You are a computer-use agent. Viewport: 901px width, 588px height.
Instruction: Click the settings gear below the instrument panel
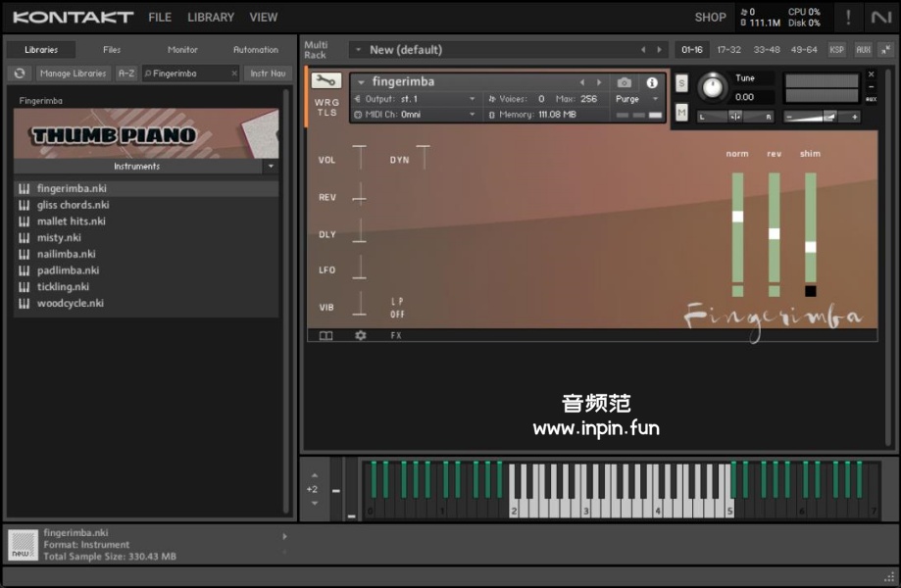[x=360, y=335]
